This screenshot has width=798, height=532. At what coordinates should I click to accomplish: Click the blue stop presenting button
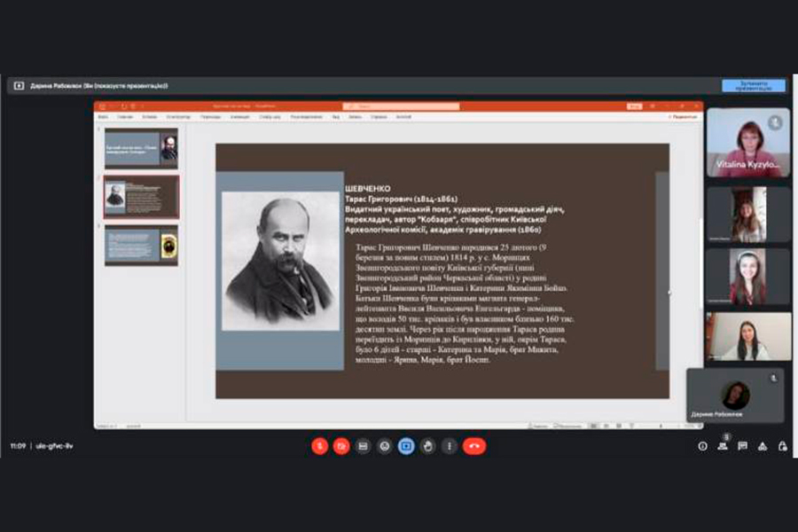pos(753,85)
